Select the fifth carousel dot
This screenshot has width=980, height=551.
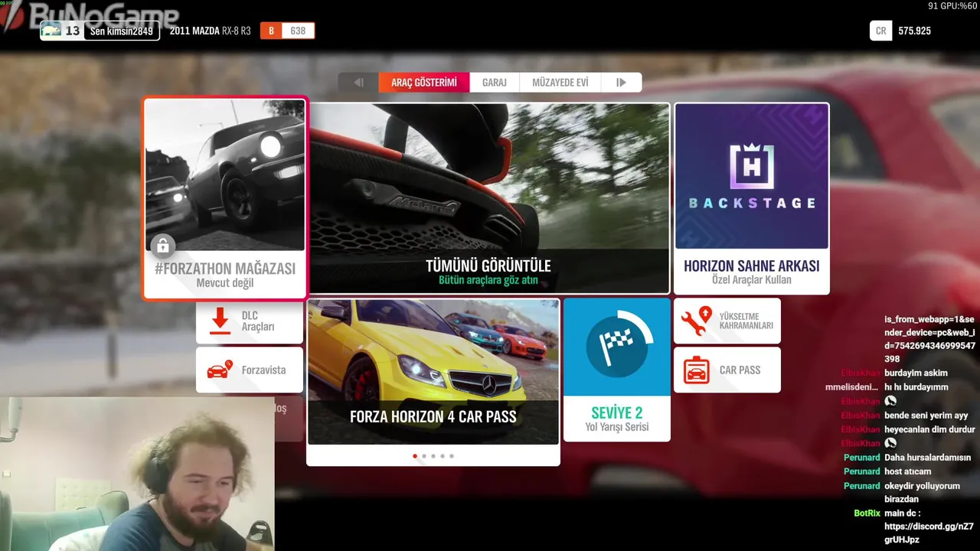click(x=452, y=456)
